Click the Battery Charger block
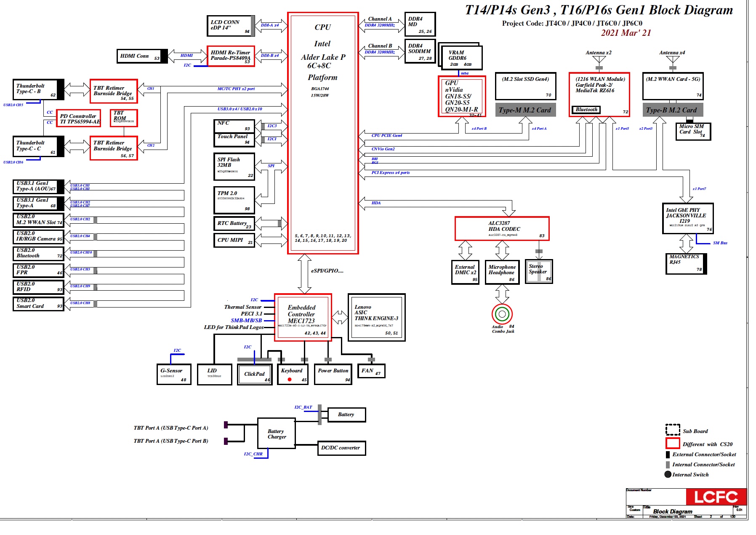 click(277, 433)
